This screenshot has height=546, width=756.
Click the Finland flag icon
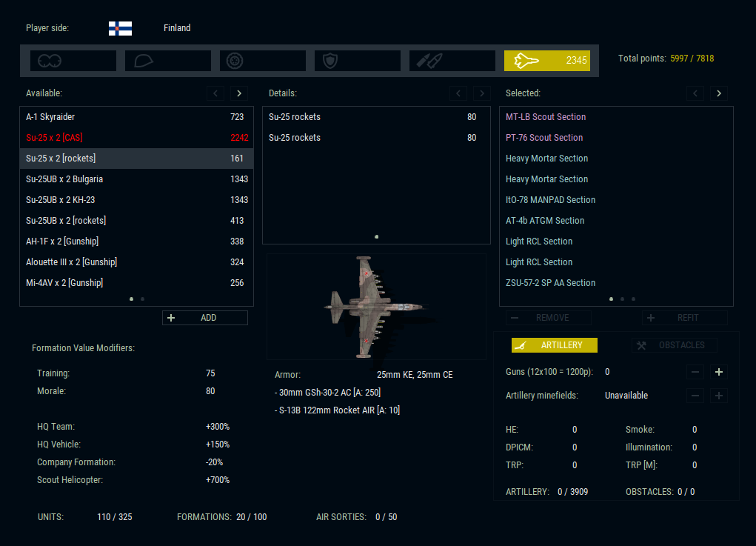click(x=120, y=28)
